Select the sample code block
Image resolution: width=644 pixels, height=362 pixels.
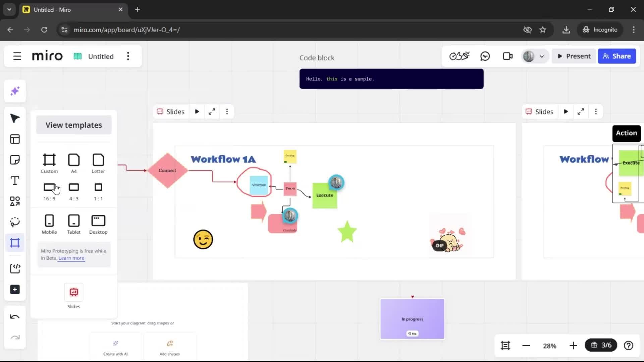click(x=391, y=79)
